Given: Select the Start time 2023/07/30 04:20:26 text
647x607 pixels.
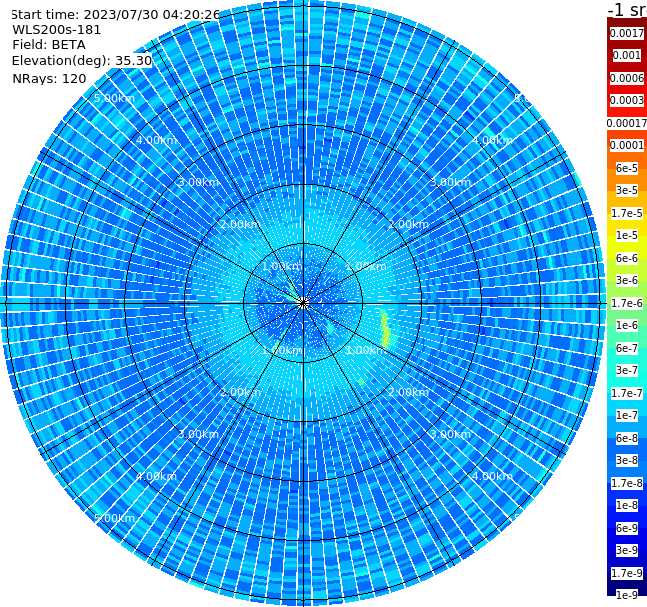Looking at the screenshot, I should pyautogui.click(x=115, y=15).
